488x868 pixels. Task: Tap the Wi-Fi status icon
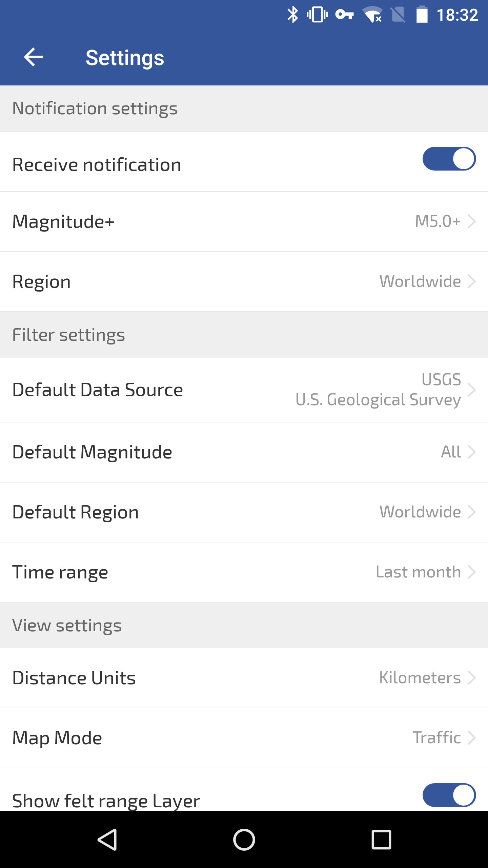tap(373, 15)
